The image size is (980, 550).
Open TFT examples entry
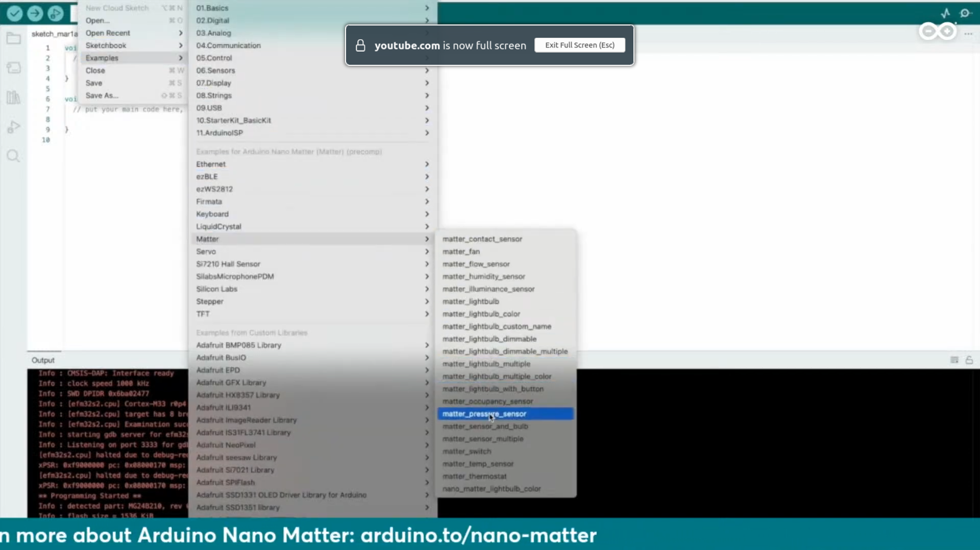coord(312,314)
